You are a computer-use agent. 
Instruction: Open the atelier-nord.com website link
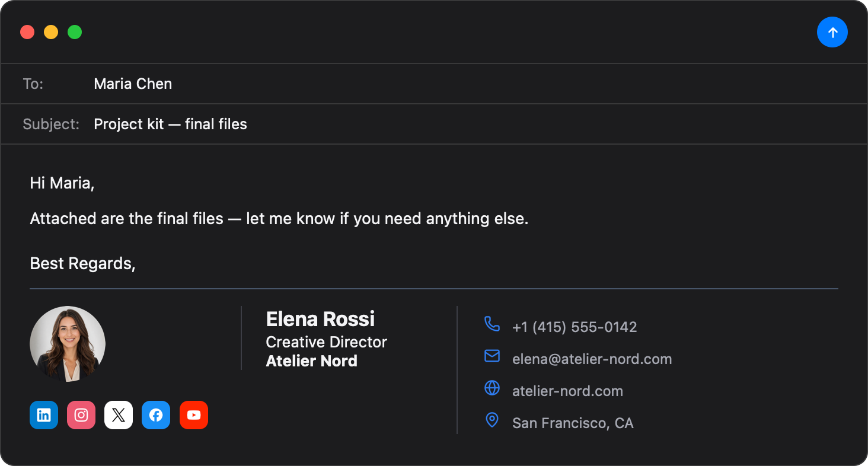click(567, 391)
